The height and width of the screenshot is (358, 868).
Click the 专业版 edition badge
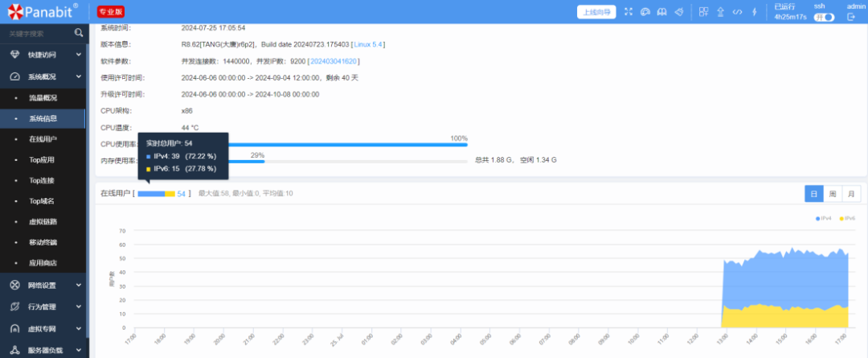(x=111, y=11)
